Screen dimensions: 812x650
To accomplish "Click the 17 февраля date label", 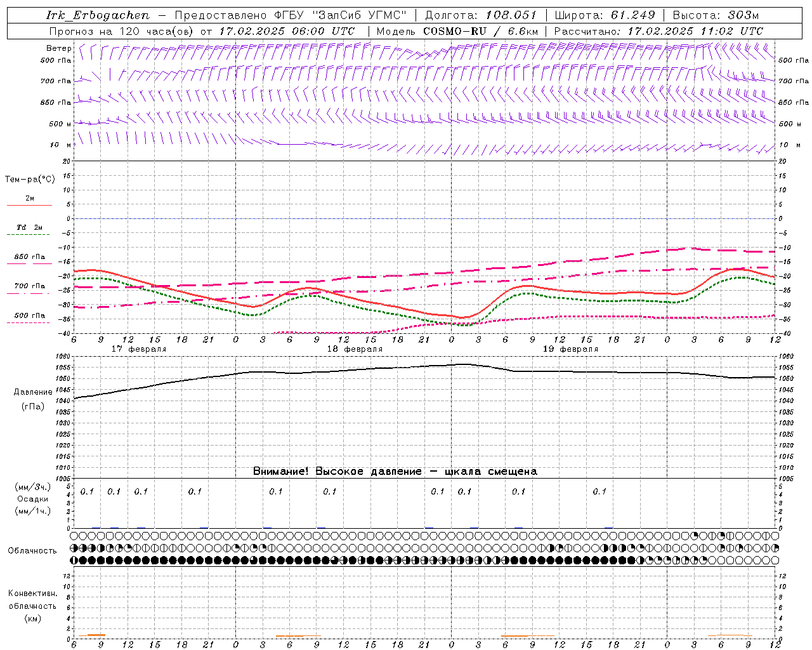I will pyautogui.click(x=139, y=349).
